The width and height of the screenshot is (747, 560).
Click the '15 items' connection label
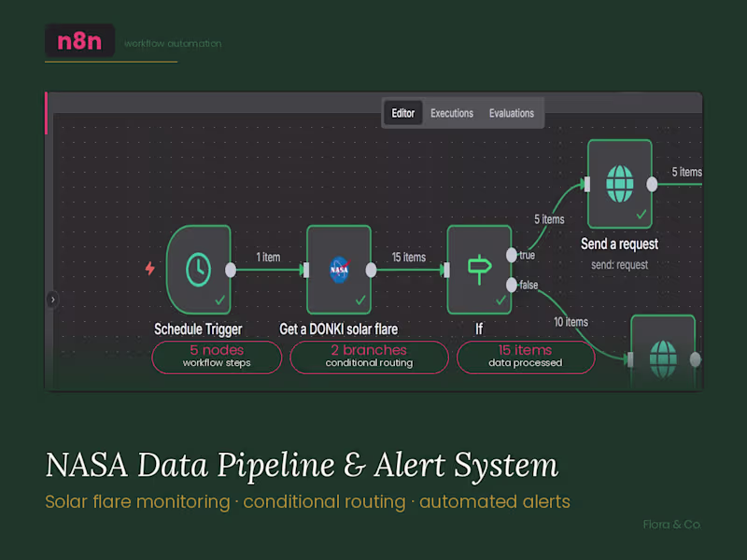click(x=409, y=258)
